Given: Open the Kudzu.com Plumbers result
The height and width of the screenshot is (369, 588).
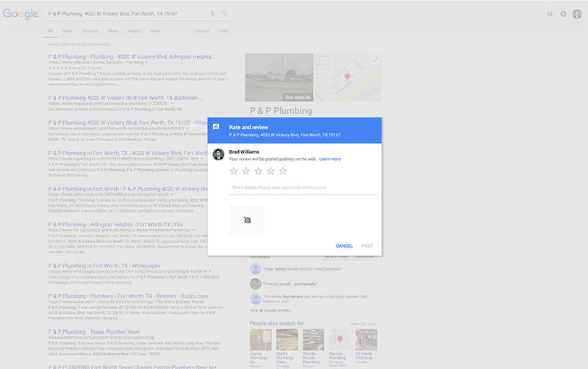Looking at the screenshot, I should coord(128,296).
